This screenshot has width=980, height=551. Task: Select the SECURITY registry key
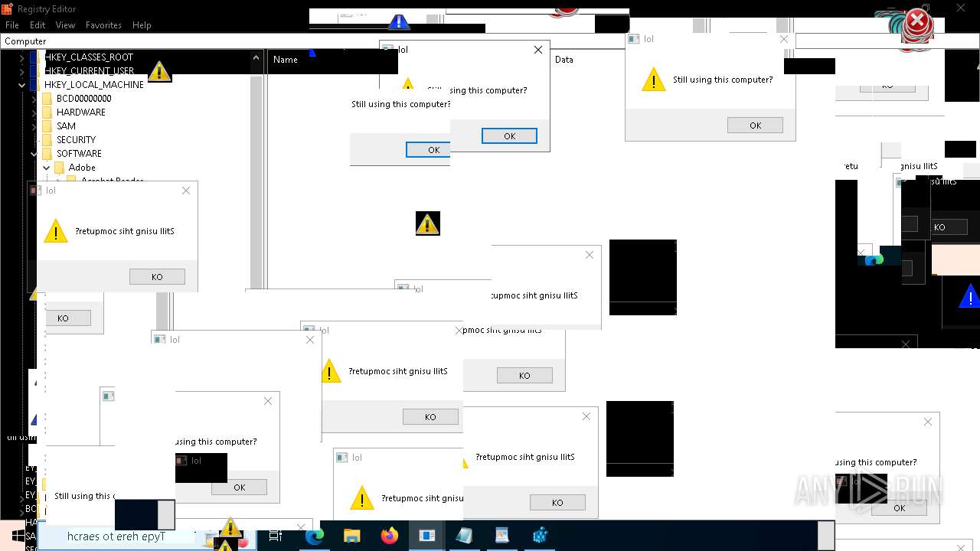[x=76, y=139]
